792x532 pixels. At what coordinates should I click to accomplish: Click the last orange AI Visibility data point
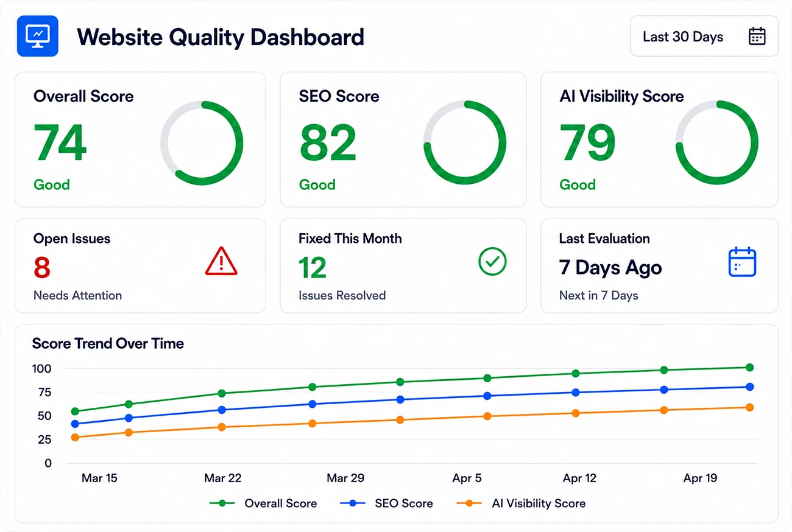pyautogui.click(x=749, y=407)
